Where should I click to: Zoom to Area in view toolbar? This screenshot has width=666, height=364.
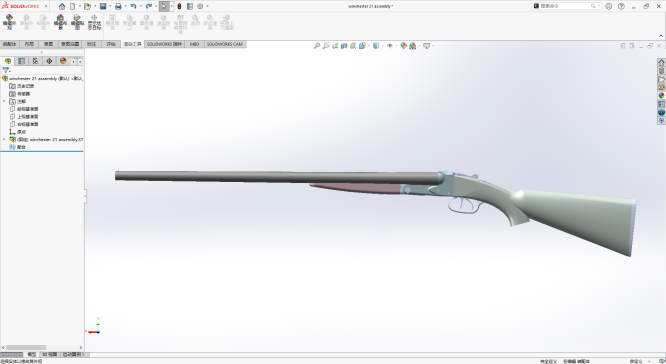[x=326, y=46]
